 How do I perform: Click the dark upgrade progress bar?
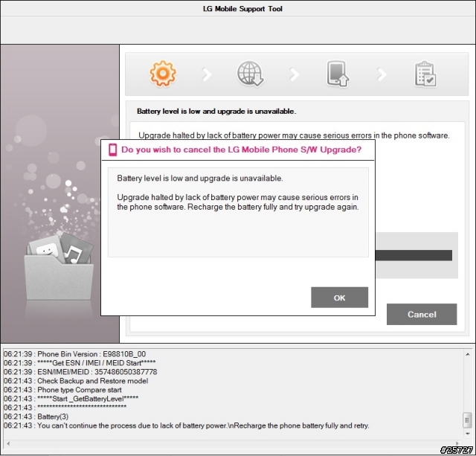point(414,255)
